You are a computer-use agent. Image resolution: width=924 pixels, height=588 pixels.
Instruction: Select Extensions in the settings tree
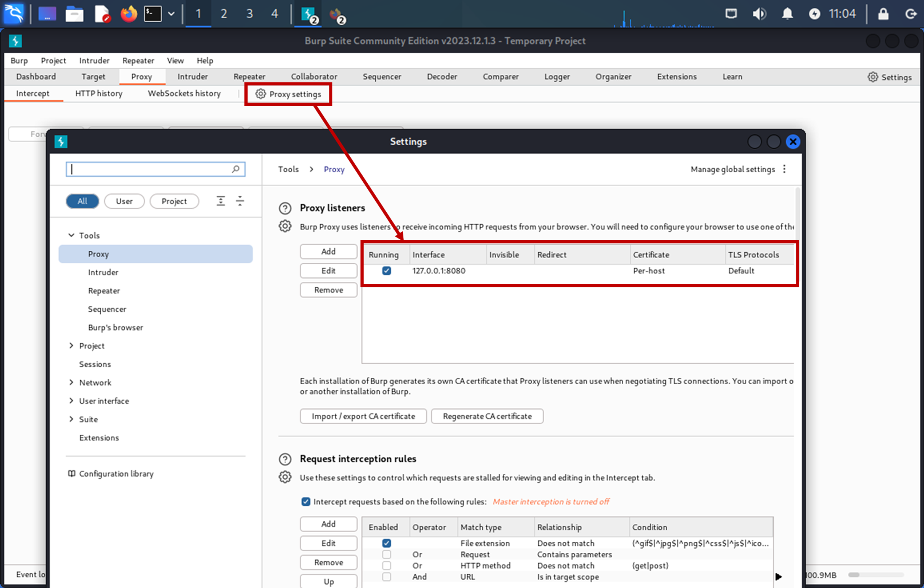tap(99, 437)
